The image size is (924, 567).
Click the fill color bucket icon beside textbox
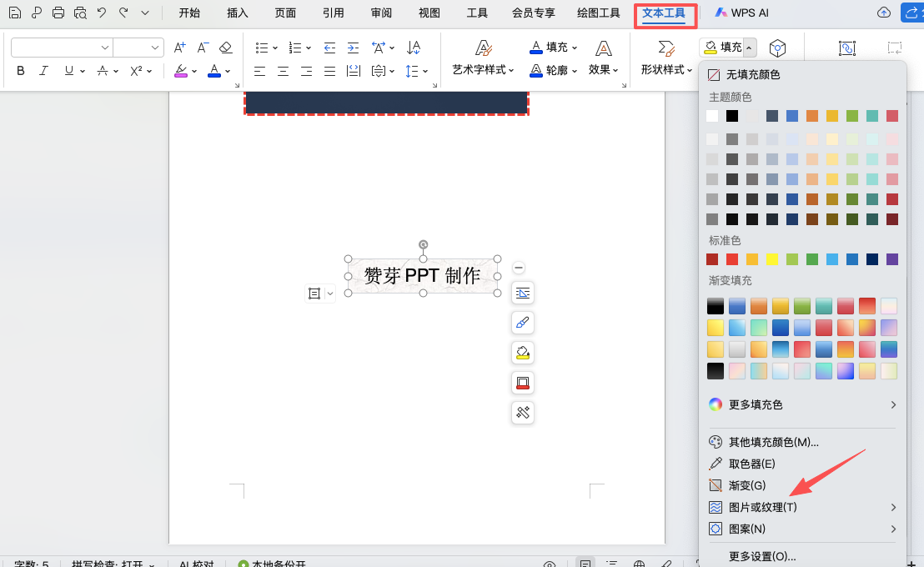(x=522, y=353)
